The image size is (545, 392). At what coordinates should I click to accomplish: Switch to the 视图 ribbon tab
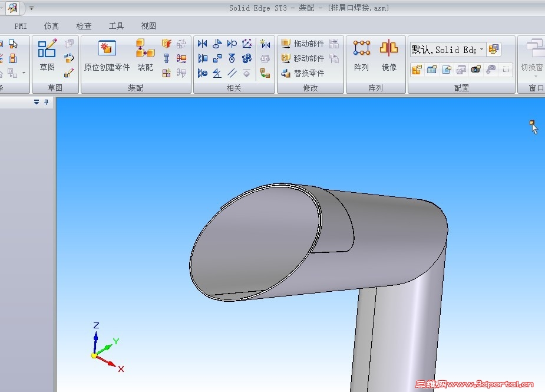point(148,26)
